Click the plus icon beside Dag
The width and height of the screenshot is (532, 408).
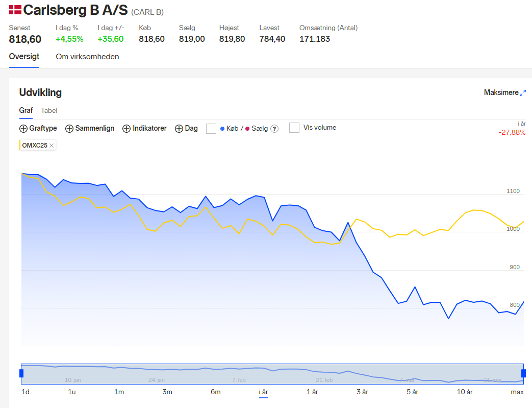point(179,129)
